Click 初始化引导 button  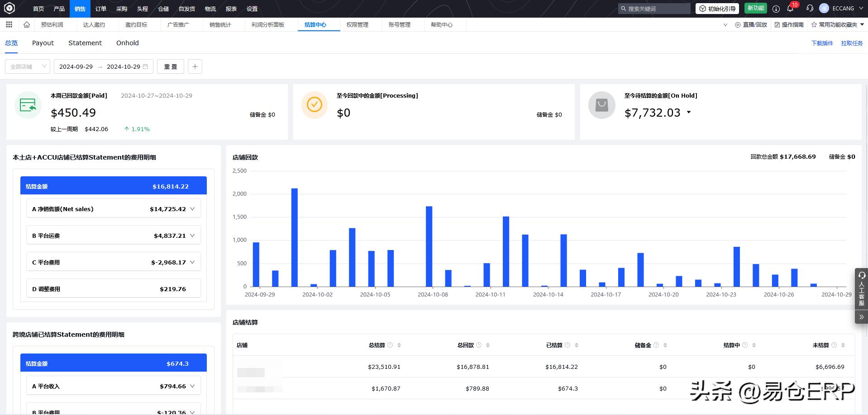point(717,9)
